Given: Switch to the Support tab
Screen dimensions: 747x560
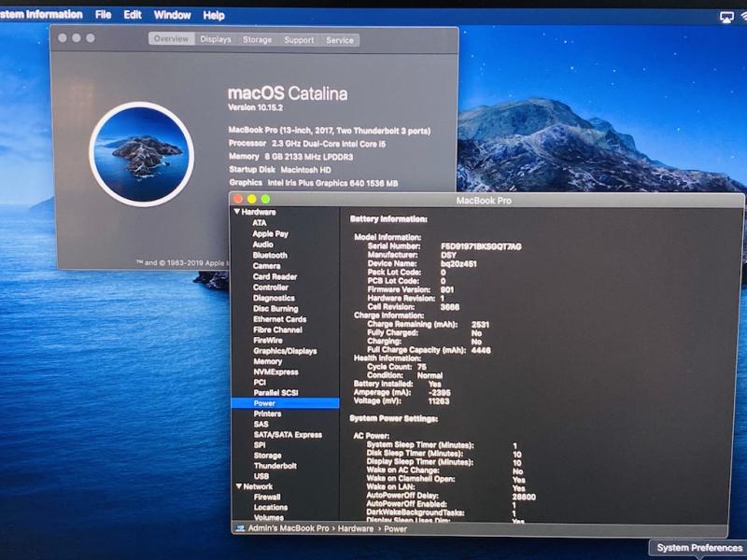Looking at the screenshot, I should click(299, 40).
